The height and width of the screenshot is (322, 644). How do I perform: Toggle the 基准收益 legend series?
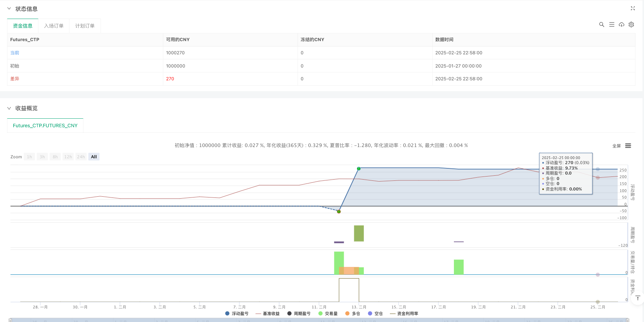click(268, 313)
